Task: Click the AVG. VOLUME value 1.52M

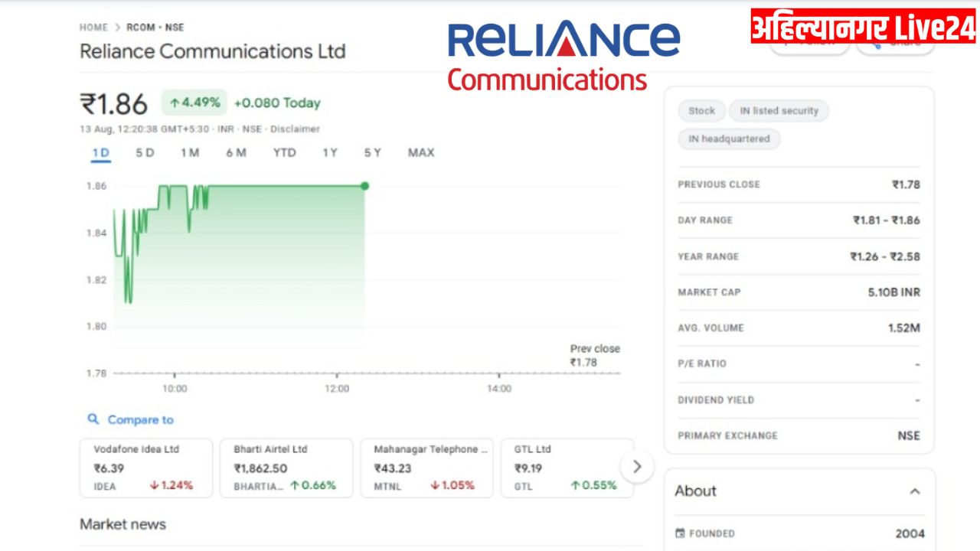Action: click(x=904, y=328)
